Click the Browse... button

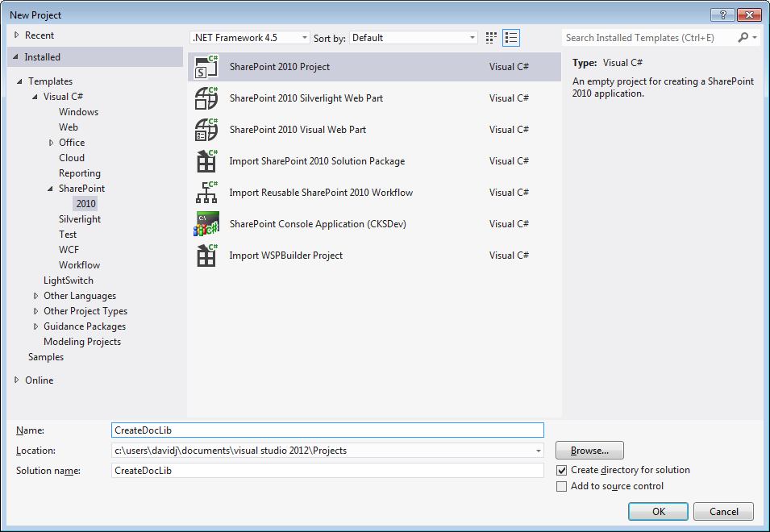coord(589,451)
